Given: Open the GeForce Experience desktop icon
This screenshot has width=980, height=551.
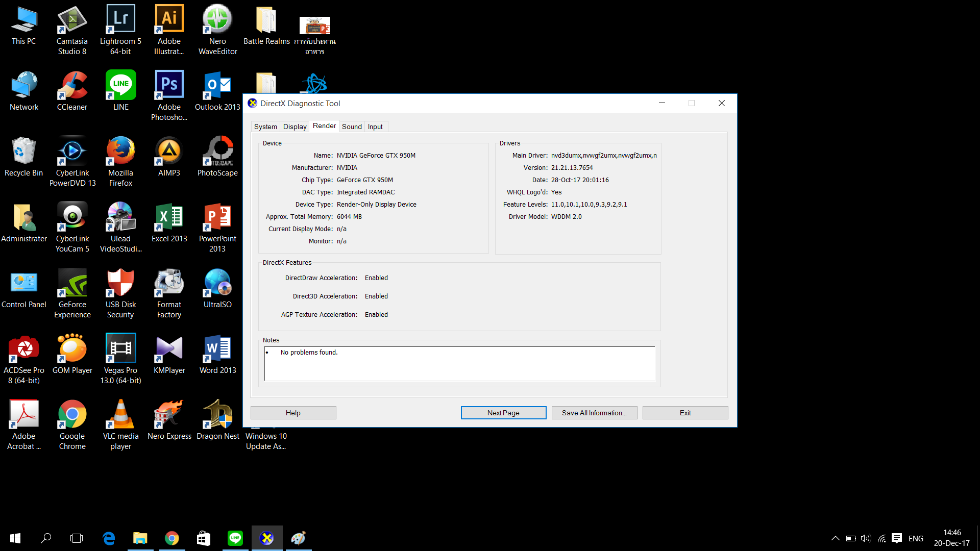Looking at the screenshot, I should [x=72, y=284].
